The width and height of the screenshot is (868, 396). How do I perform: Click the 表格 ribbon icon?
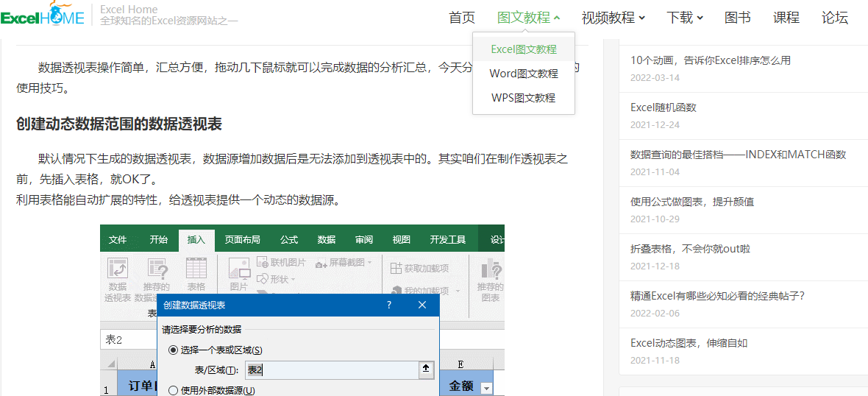(196, 275)
